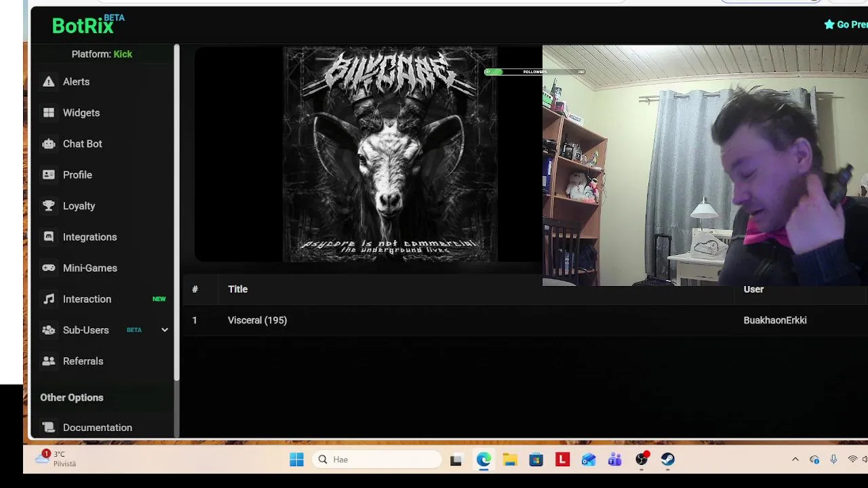Image resolution: width=868 pixels, height=488 pixels.
Task: Open Microsoft Teams from the taskbar
Action: click(615, 460)
